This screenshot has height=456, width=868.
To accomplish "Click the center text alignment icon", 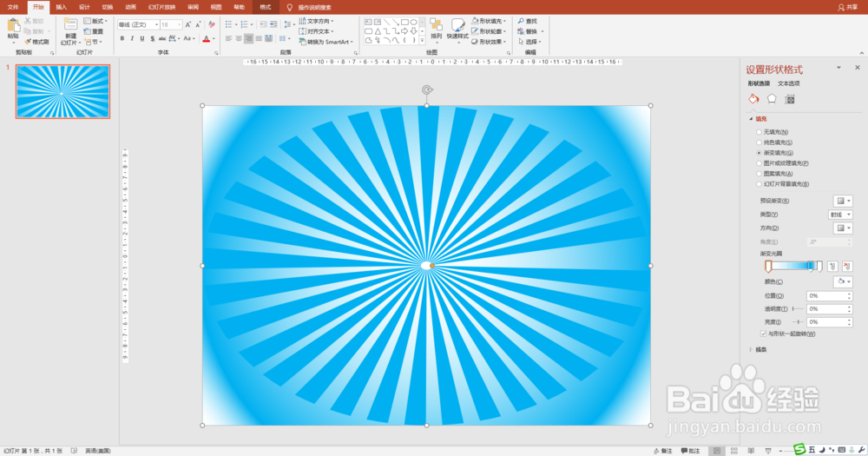I will [239, 39].
